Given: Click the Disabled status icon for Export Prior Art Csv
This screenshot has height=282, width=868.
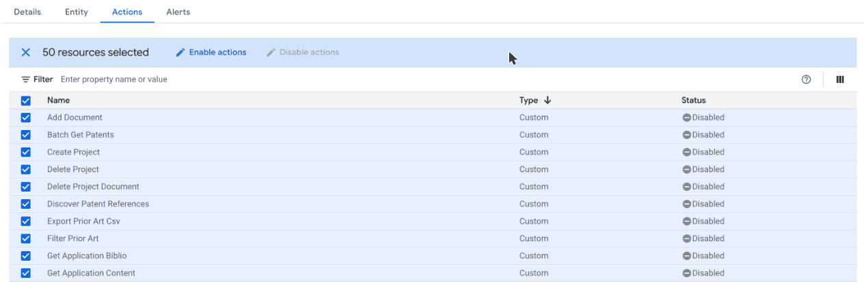Looking at the screenshot, I should [687, 221].
